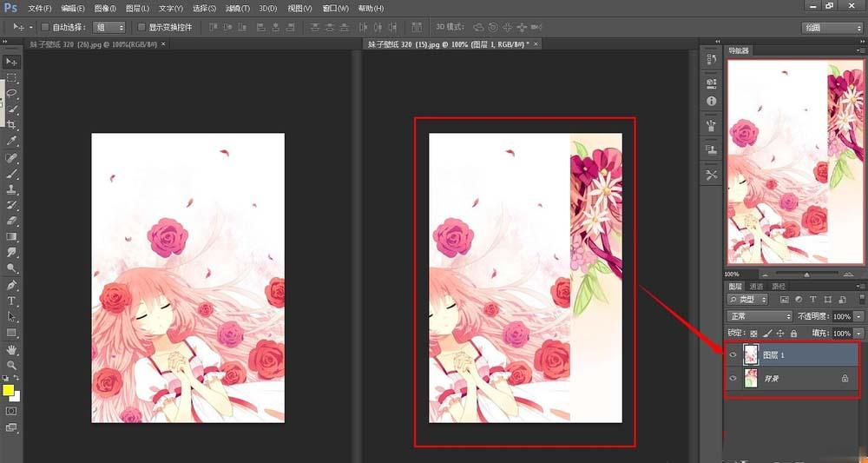Viewport: 868px width, 463px height.
Task: Hide 图层 1 using its eye icon
Action: pos(733,355)
